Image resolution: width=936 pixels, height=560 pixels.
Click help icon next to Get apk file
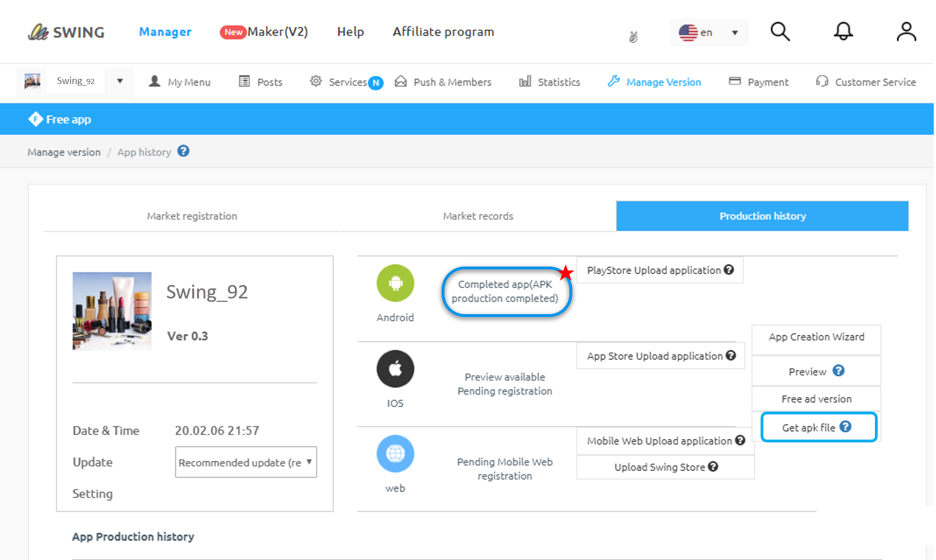click(x=845, y=427)
